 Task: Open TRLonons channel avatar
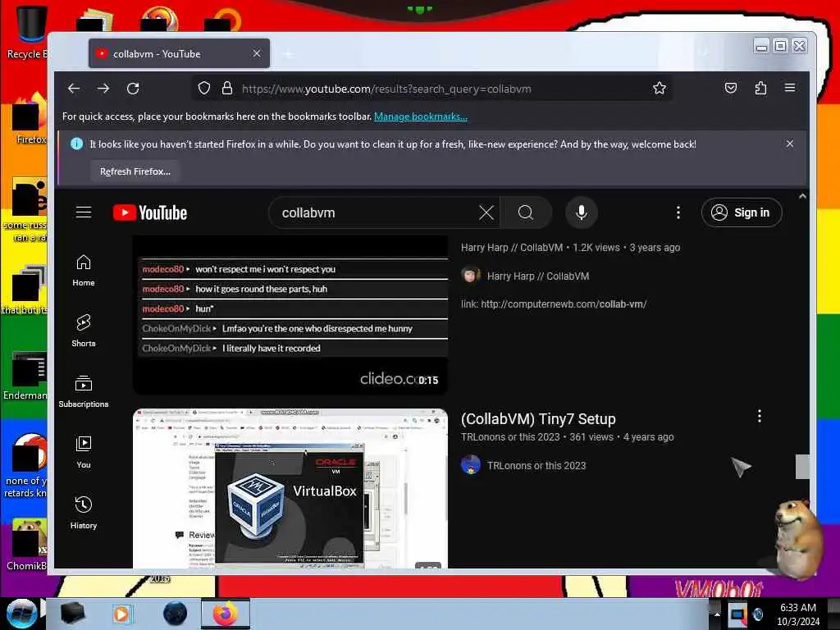coord(470,464)
